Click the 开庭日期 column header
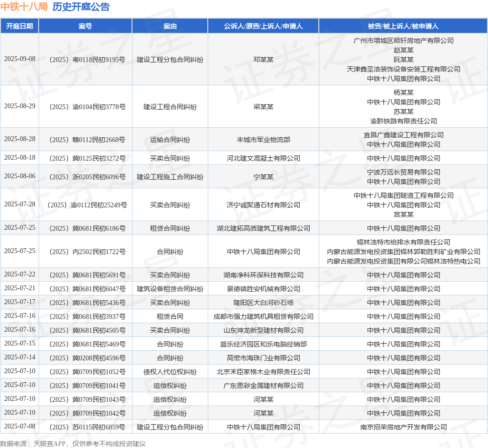Viewport: 488px width, 448px height. coord(20,26)
